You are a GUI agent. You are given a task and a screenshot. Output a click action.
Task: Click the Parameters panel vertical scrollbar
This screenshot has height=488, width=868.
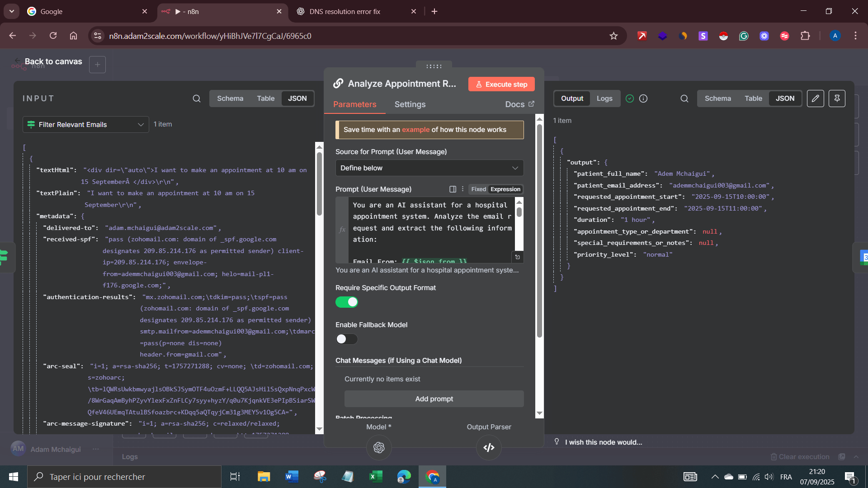[x=539, y=230]
